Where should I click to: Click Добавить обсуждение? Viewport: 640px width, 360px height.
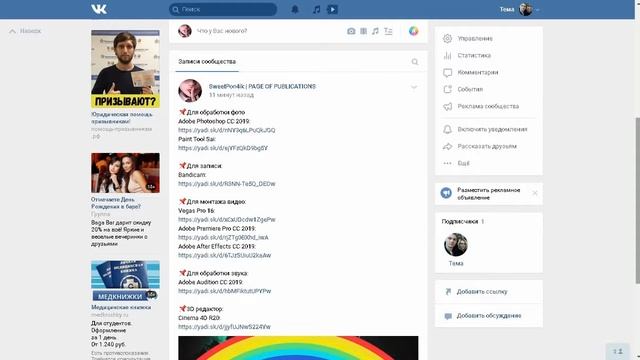(489, 316)
